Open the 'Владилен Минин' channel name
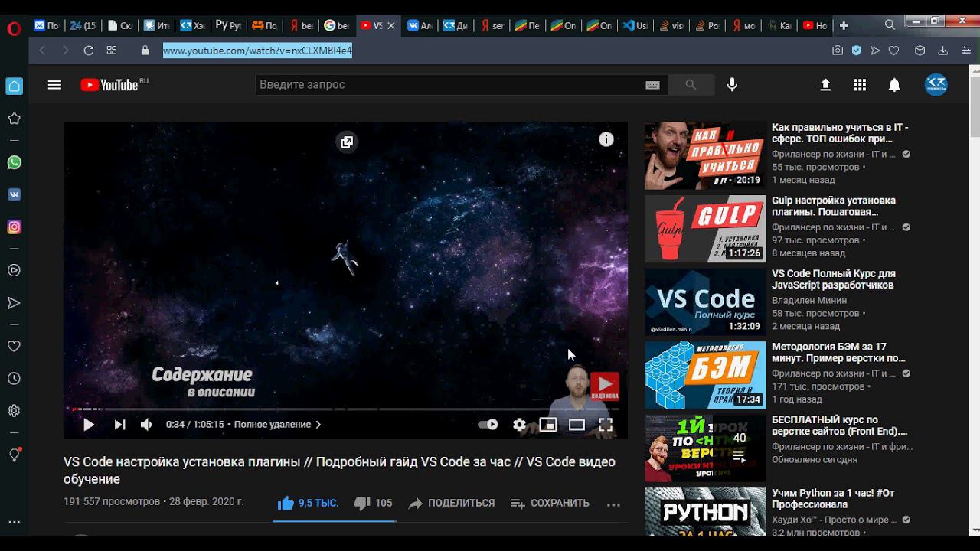 click(809, 301)
